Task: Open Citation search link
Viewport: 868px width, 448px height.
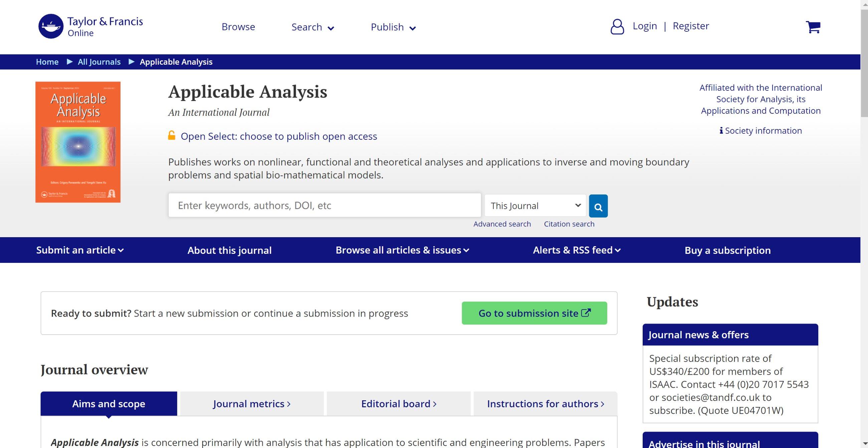Action: point(569,224)
